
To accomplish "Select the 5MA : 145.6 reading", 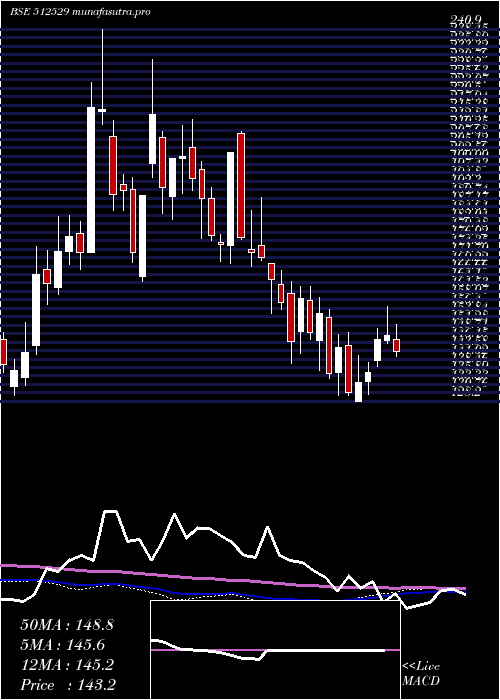I will (62, 645).
